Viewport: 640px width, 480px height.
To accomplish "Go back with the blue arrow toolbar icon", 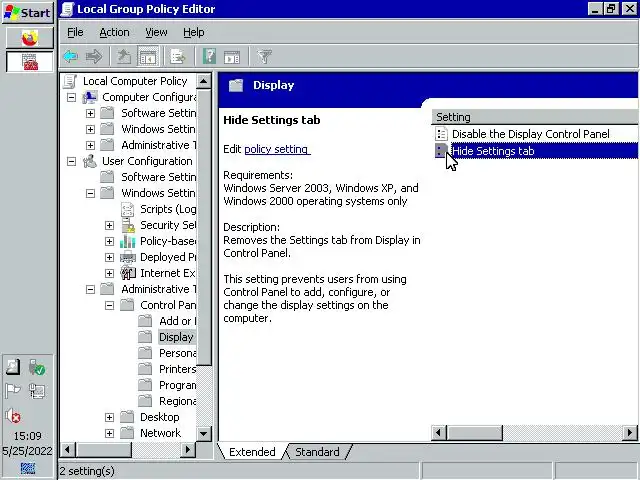I will pos(71,56).
